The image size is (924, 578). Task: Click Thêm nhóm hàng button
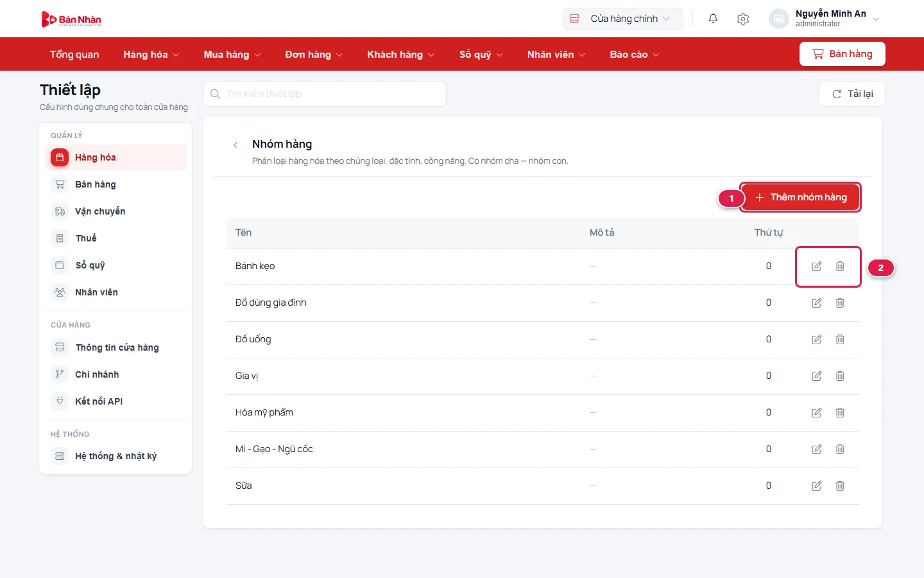coord(800,197)
